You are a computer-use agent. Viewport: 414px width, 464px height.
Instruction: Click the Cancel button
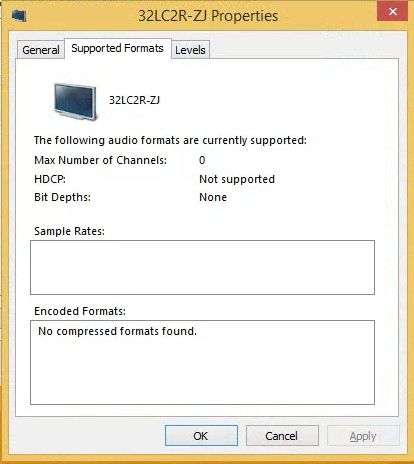(x=282, y=436)
